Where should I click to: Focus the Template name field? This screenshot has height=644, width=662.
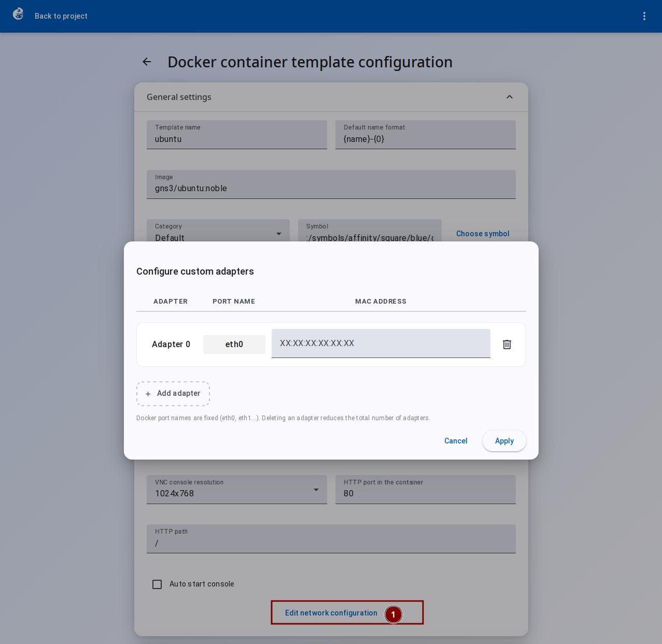237,135
